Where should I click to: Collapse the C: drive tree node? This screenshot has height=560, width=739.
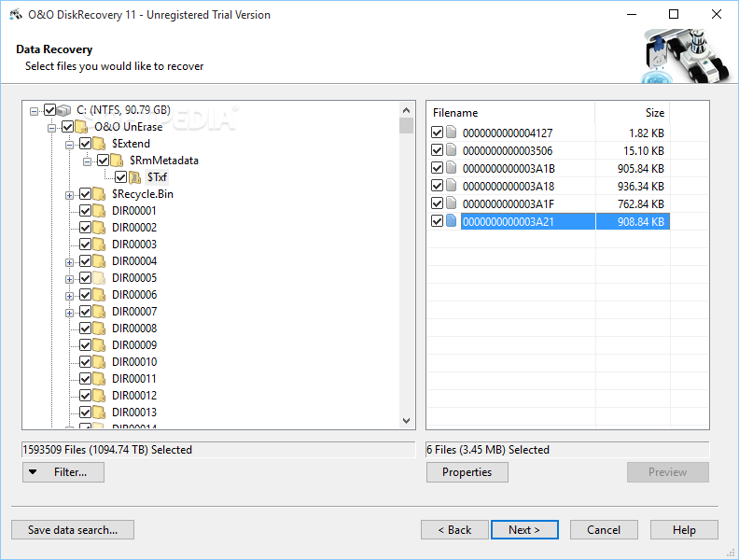[34, 111]
